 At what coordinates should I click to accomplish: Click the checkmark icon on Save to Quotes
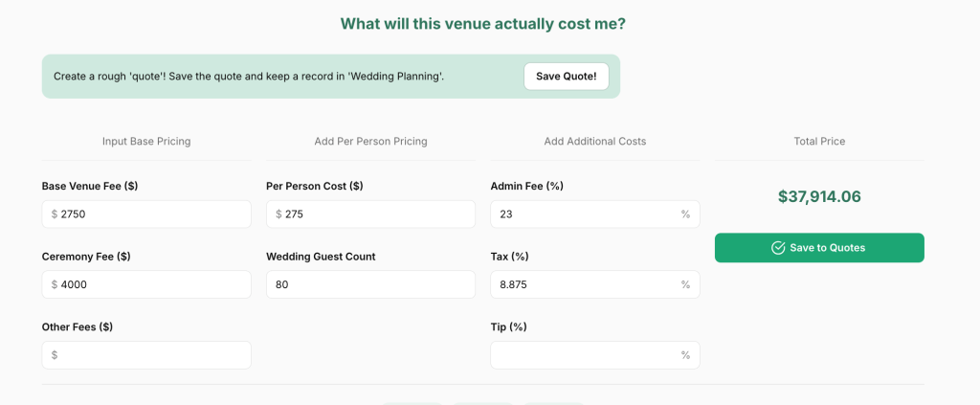tap(778, 248)
